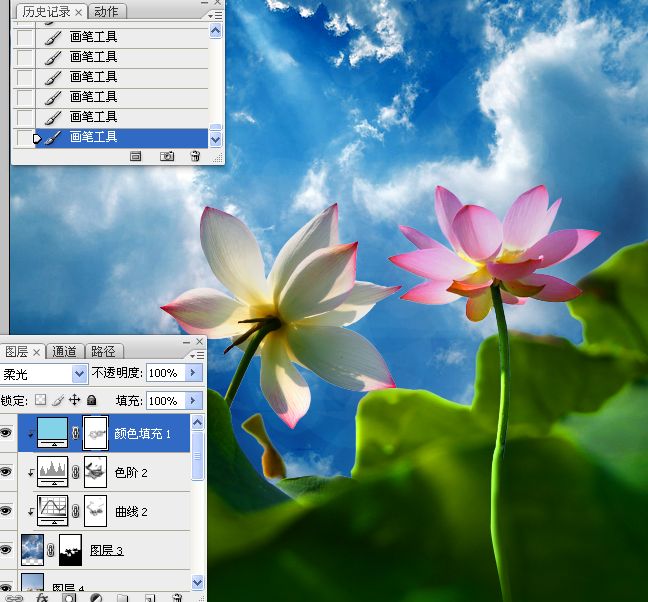Delete current history state with trash icon
This screenshot has height=602, width=648.
click(x=195, y=156)
